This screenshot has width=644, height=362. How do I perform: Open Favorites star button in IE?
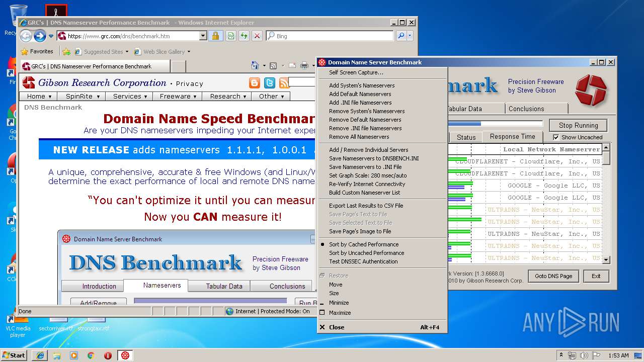point(37,51)
